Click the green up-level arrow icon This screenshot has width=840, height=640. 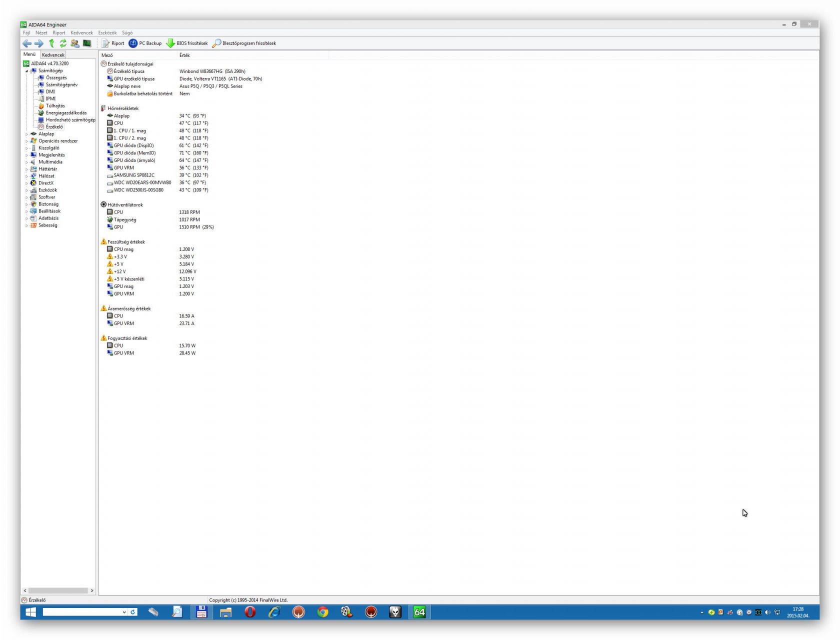pyautogui.click(x=51, y=43)
